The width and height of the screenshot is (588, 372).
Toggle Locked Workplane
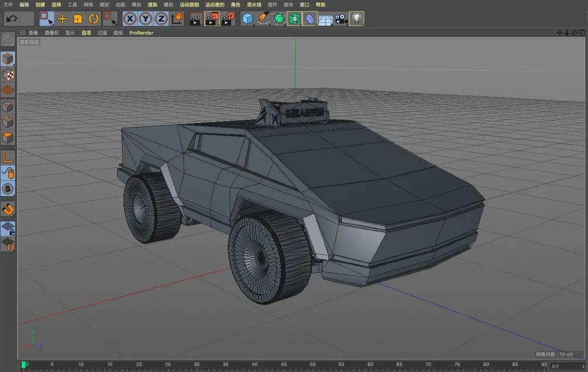pos(8,228)
